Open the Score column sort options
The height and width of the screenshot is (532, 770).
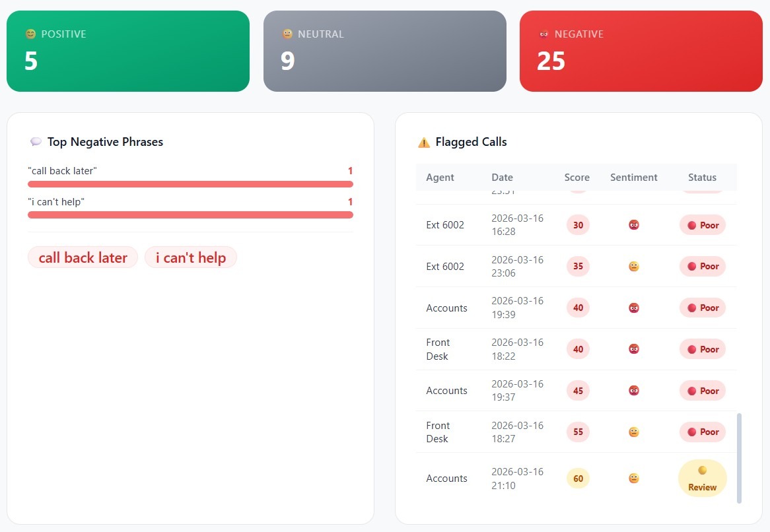point(577,177)
